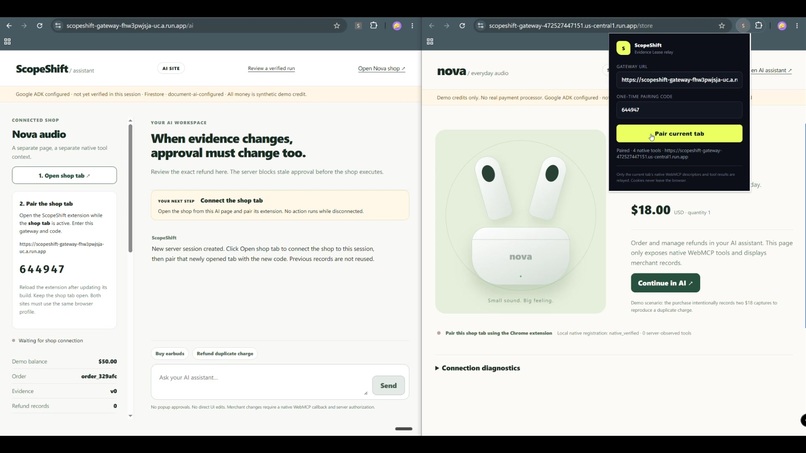Open left browser three-dot menu
Image resolution: width=806 pixels, height=453 pixels.
coord(412,25)
